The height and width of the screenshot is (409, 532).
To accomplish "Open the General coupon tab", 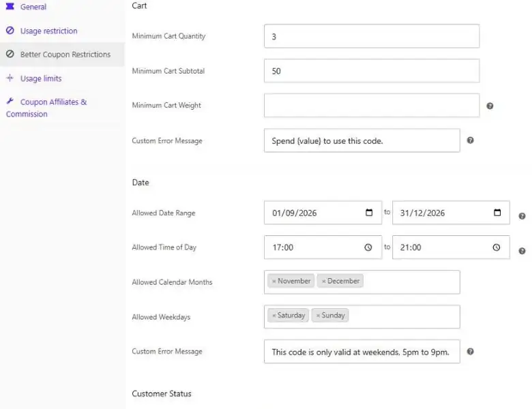I will 33,7.
